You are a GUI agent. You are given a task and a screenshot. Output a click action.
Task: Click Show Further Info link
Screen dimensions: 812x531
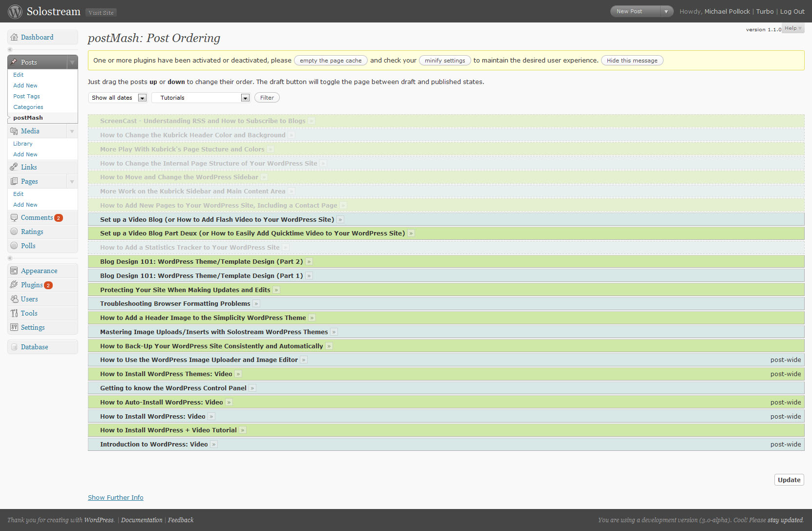point(116,497)
